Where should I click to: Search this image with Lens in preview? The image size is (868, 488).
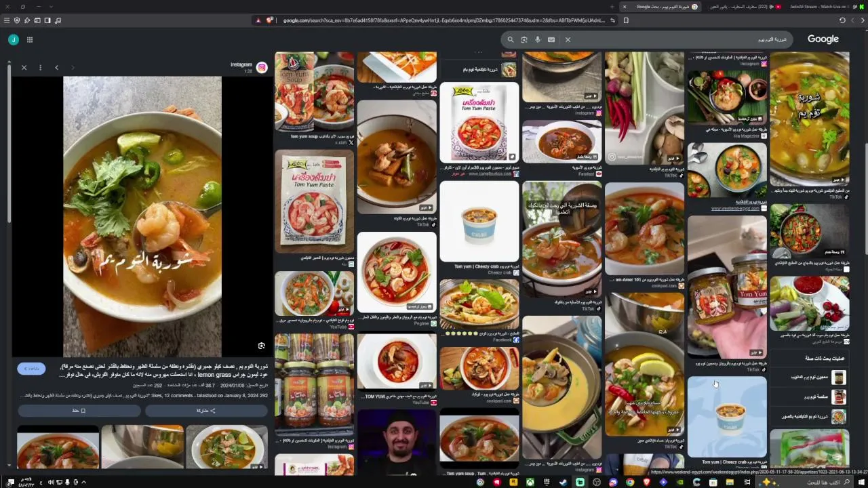click(x=261, y=346)
